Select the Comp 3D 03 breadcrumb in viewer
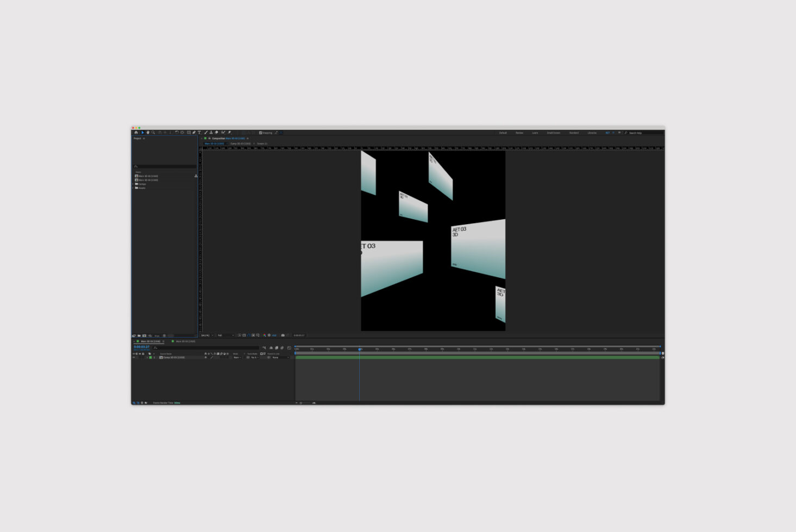796x532 pixels. point(241,143)
